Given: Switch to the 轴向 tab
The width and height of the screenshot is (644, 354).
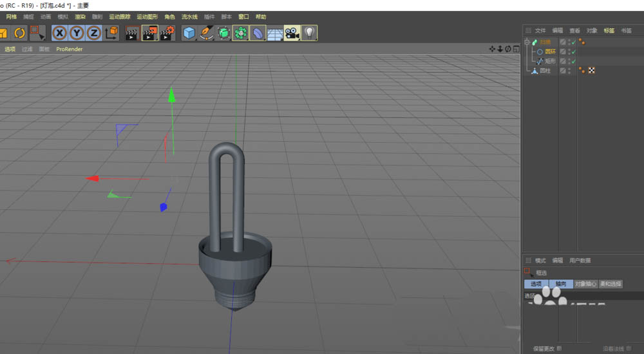Looking at the screenshot, I should [560, 284].
